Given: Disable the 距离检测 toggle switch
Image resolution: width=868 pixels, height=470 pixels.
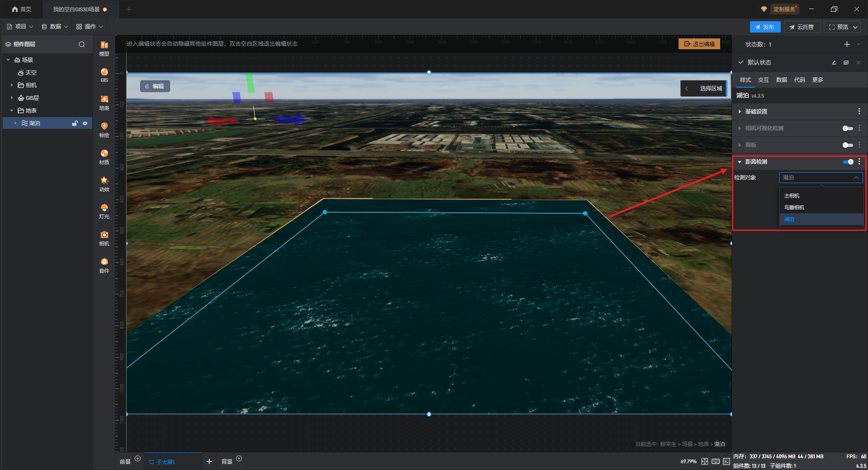Looking at the screenshot, I should click(x=848, y=162).
